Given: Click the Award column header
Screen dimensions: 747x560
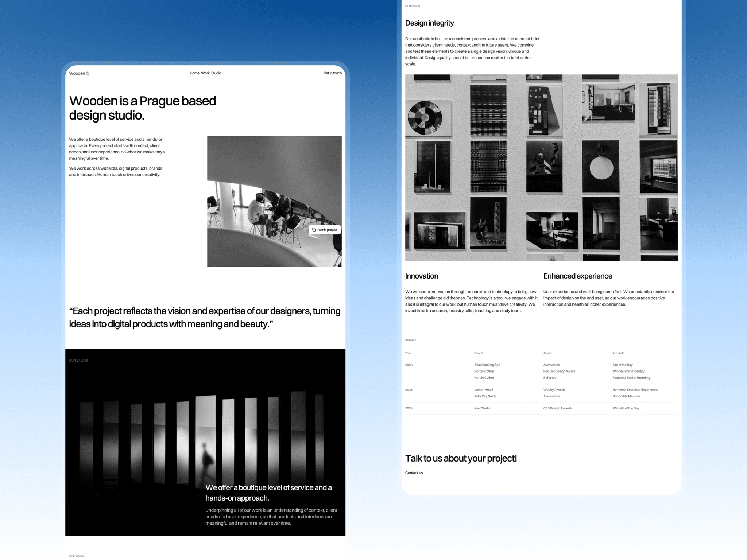Looking at the screenshot, I should pyautogui.click(x=547, y=353).
